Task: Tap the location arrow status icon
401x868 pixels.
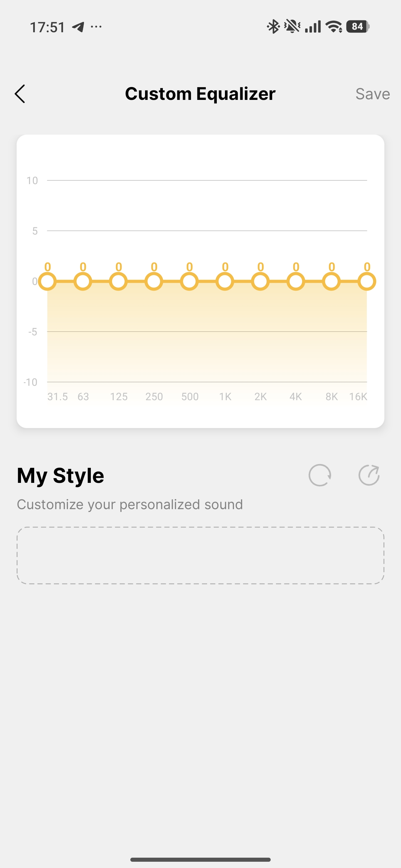Action: point(78,27)
